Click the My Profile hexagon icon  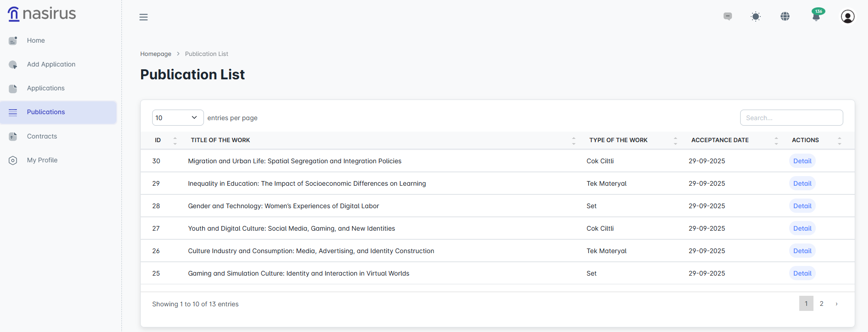tap(13, 160)
